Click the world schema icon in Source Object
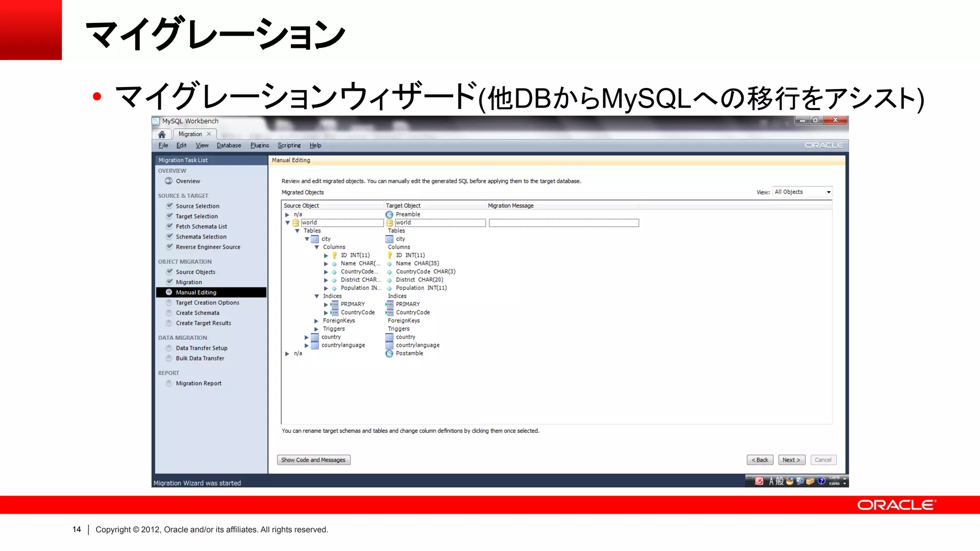 click(296, 223)
